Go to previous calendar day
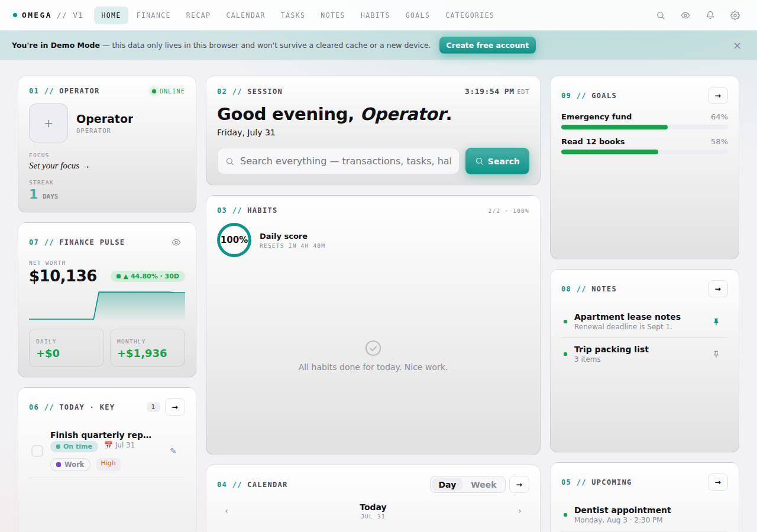This screenshot has width=757, height=532. (227, 511)
